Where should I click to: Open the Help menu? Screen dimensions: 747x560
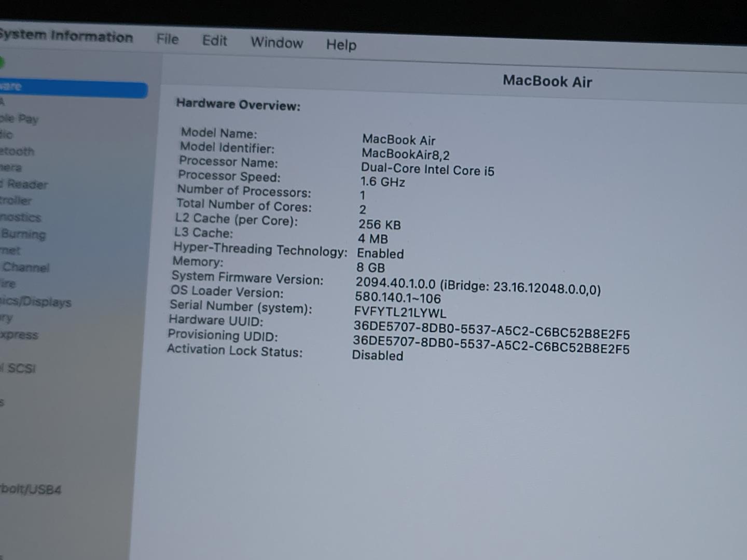pyautogui.click(x=341, y=45)
